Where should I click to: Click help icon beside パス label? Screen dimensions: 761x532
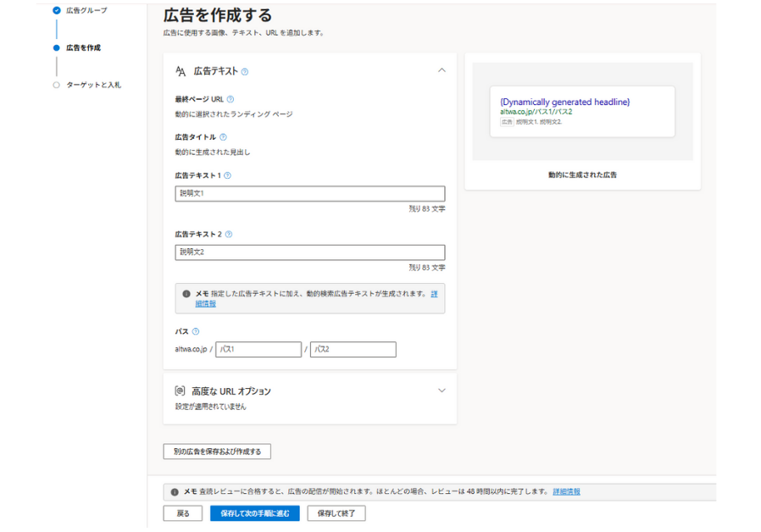click(196, 332)
